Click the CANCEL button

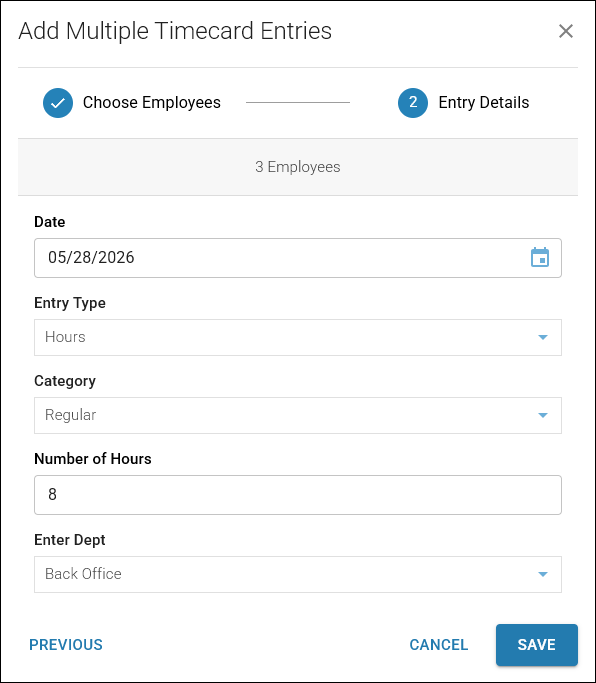439,645
